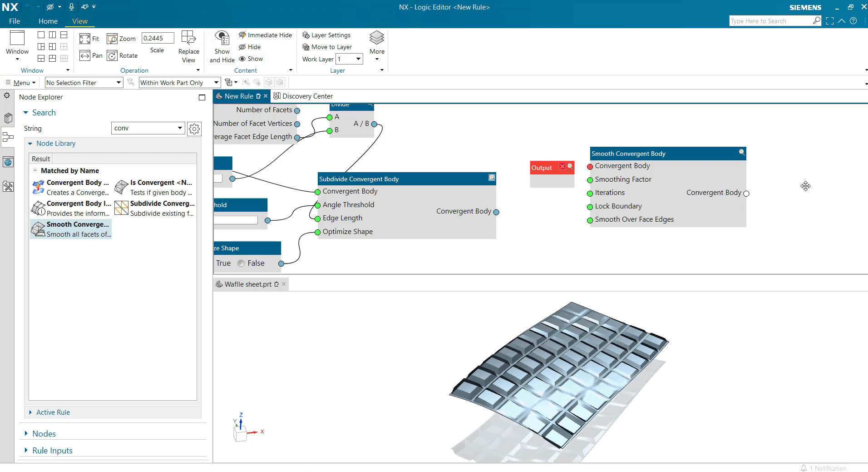
Task: Open the tools panel in the sidebar
Action: 8,187
